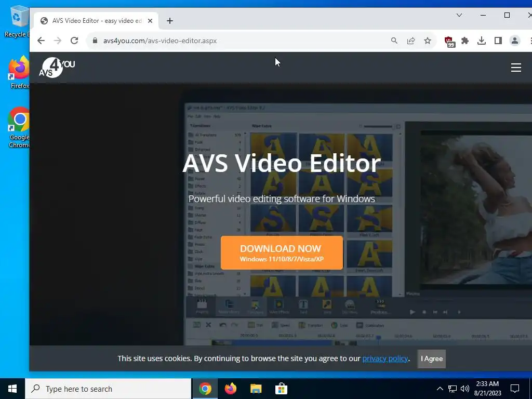Open the volume tray icon
Image resolution: width=532 pixels, height=399 pixels.
click(x=465, y=389)
